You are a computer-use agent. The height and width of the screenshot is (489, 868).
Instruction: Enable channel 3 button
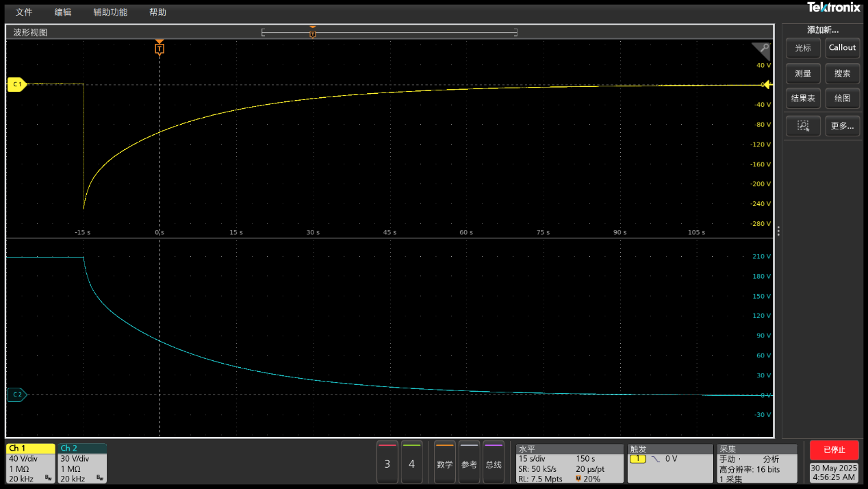coord(387,464)
